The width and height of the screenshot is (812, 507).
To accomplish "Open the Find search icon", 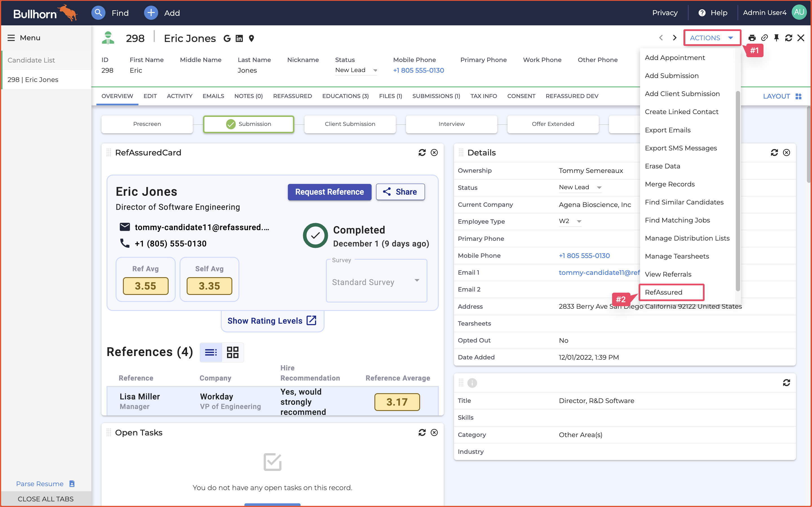I will click(98, 13).
